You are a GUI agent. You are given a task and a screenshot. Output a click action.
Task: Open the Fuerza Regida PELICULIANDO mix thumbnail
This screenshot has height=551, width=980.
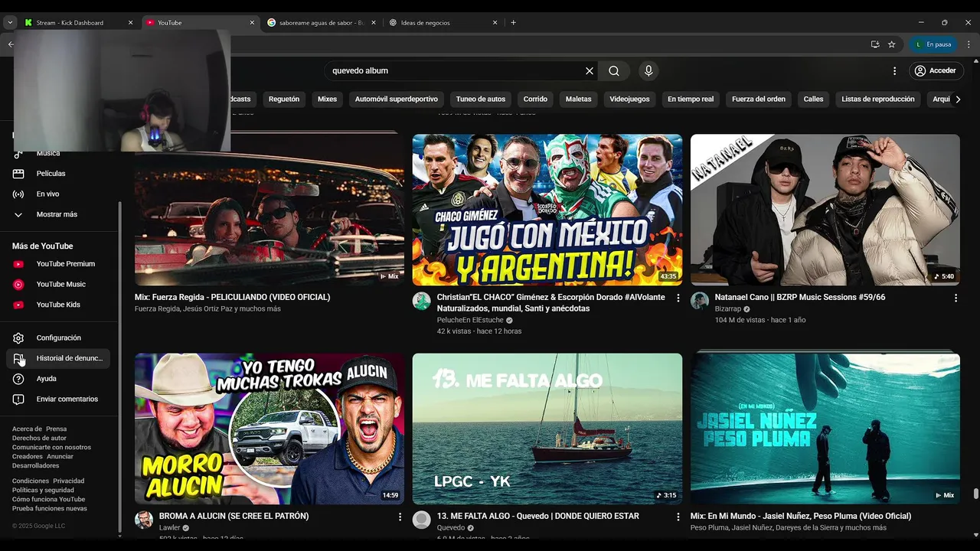[x=269, y=210]
